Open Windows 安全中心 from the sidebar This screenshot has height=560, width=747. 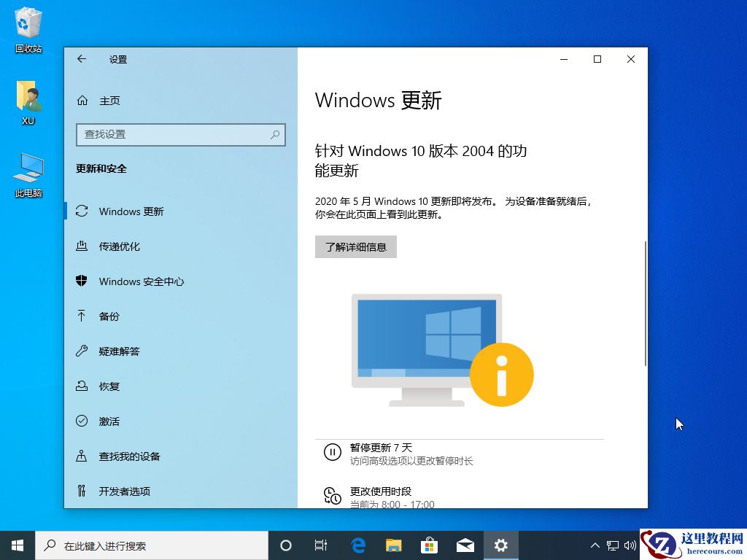[x=142, y=281]
